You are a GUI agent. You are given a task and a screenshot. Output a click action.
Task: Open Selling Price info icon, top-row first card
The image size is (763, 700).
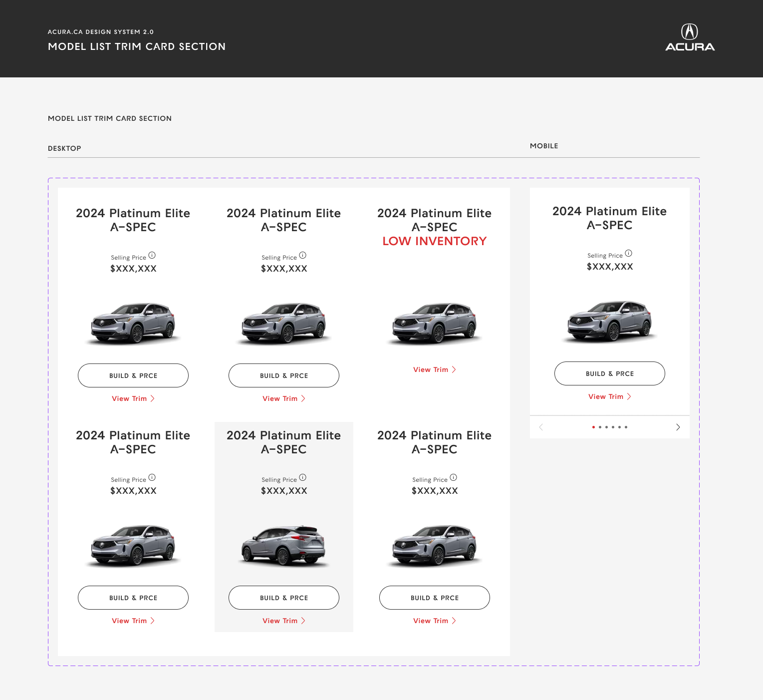[152, 255]
